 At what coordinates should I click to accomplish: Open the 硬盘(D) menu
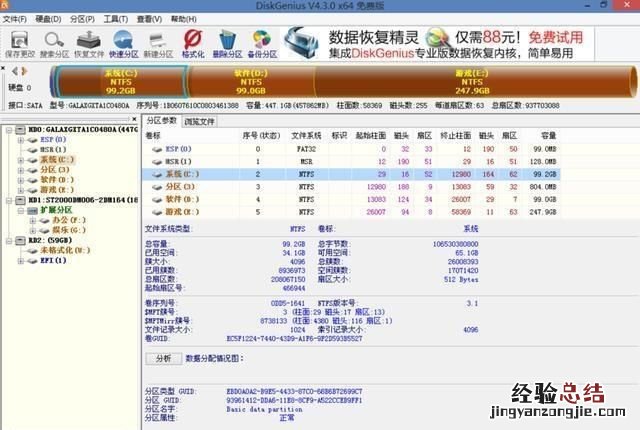click(48, 19)
